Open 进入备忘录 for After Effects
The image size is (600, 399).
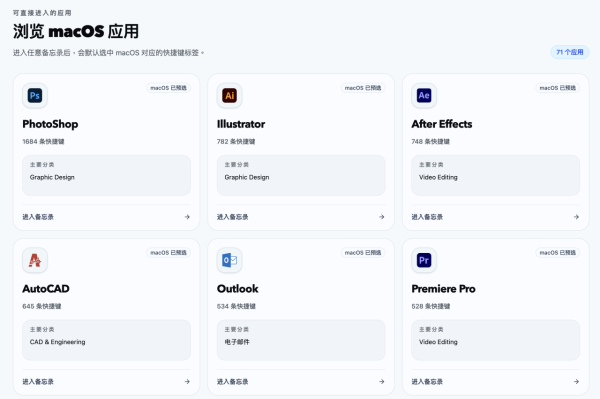coord(427,217)
